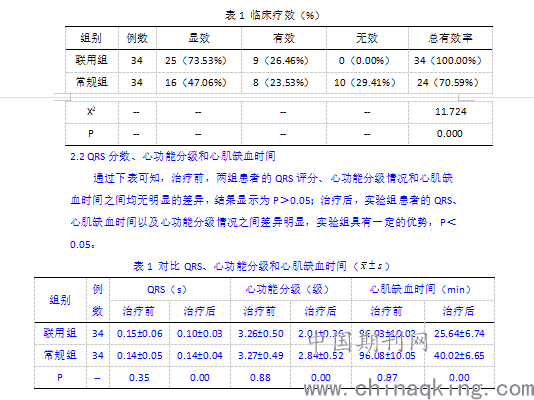Click section heading 2.2 QRS 分数
This screenshot has width=534, height=400.
click(x=173, y=156)
